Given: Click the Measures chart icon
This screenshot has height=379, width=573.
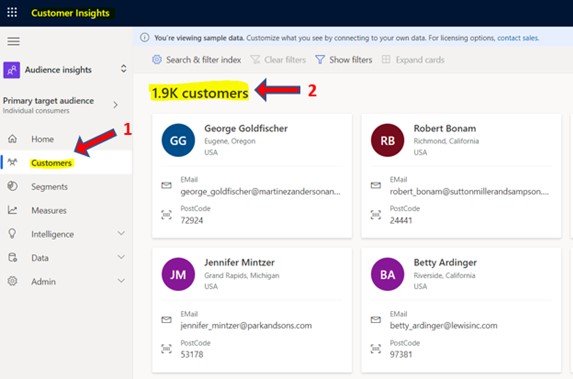Looking at the screenshot, I should click(x=12, y=210).
